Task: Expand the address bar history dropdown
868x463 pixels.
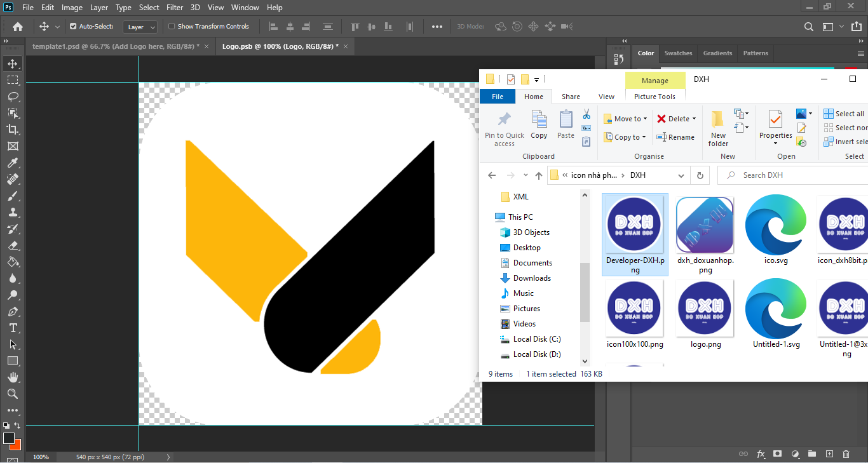Action: [x=681, y=175]
